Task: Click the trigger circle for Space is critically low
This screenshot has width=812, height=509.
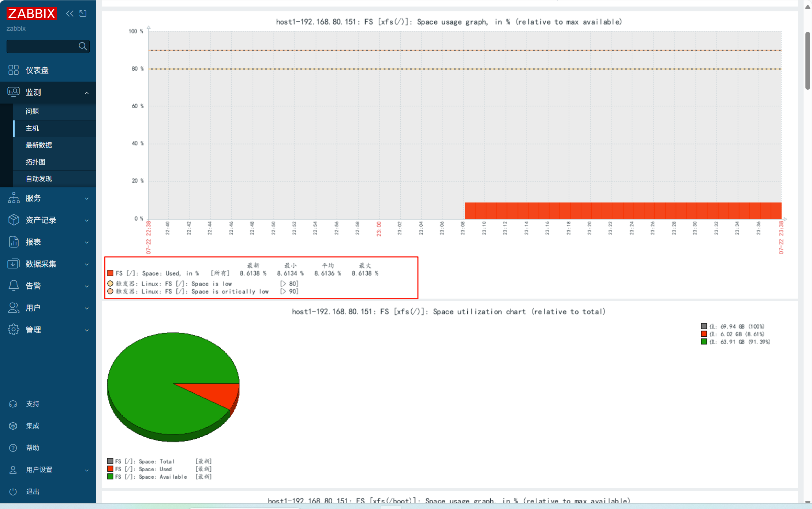Action: coord(110,291)
